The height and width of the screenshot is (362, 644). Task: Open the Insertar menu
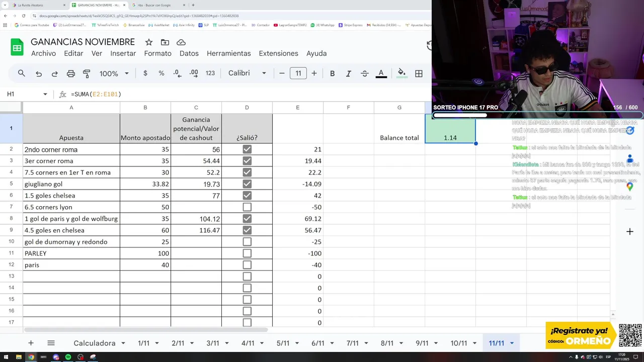[x=123, y=53]
